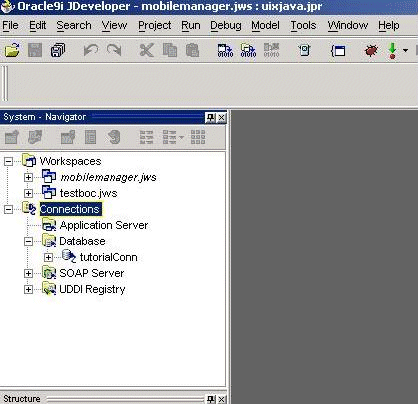Collapse the Workspaces node
The width and height of the screenshot is (418, 404).
click(x=8, y=161)
